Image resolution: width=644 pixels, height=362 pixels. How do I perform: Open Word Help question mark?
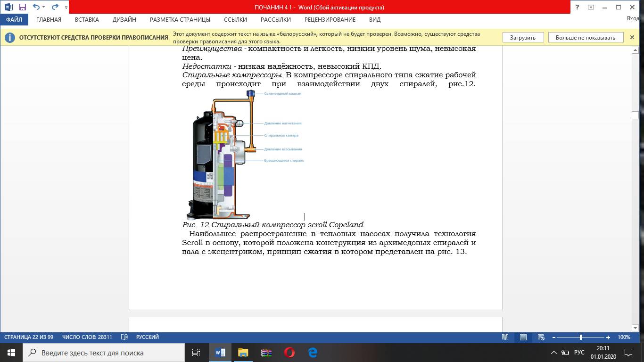click(578, 7)
